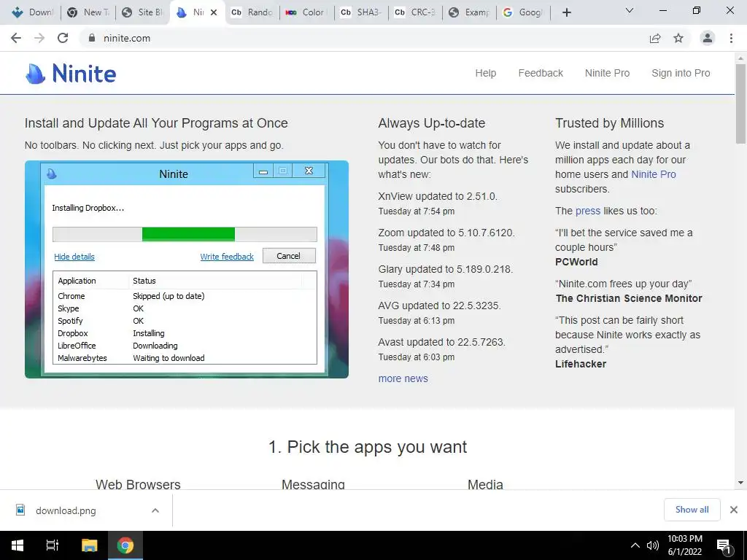Expand download.png options arrow

(x=155, y=510)
